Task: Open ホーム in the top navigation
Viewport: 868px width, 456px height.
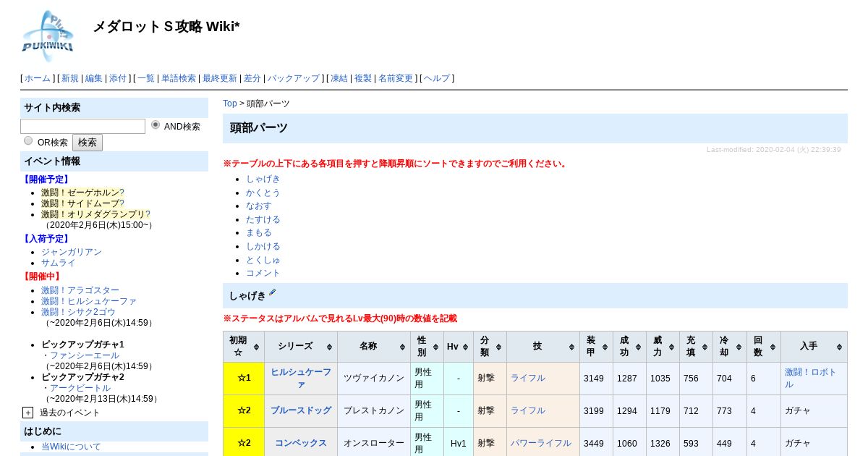Action: point(38,78)
